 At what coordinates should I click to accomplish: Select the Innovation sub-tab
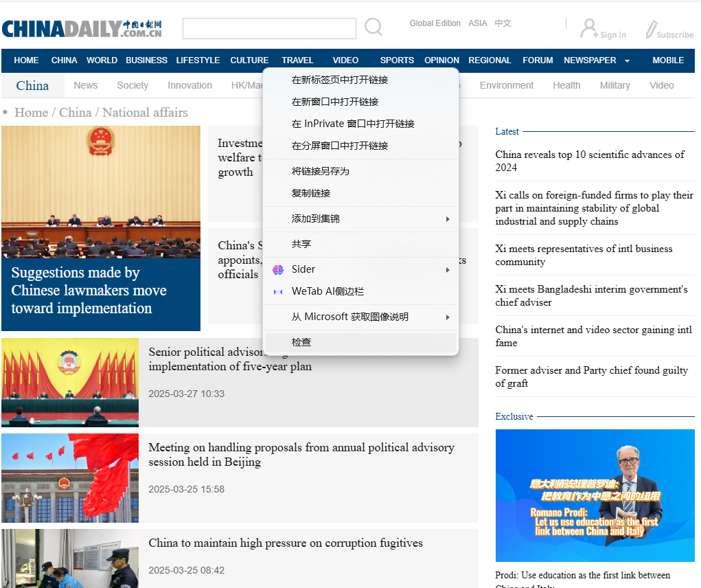point(189,85)
